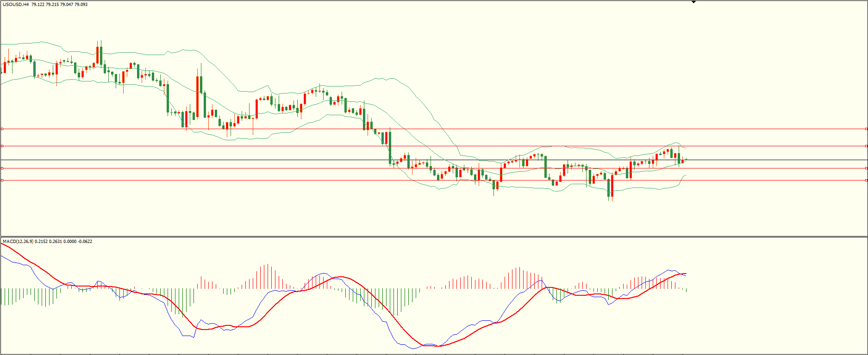Grab left handle of second red line
This screenshot has width=868, height=355.
point(2,146)
